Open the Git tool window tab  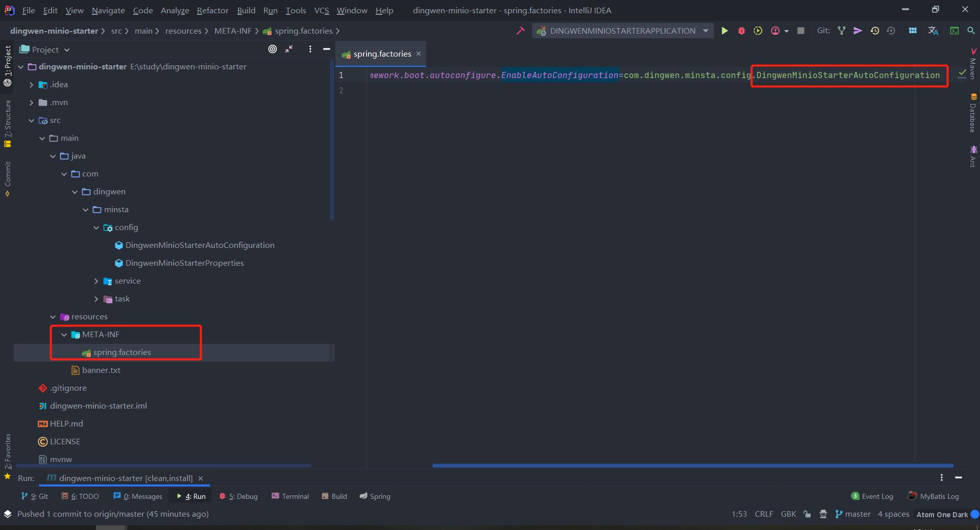pos(34,496)
